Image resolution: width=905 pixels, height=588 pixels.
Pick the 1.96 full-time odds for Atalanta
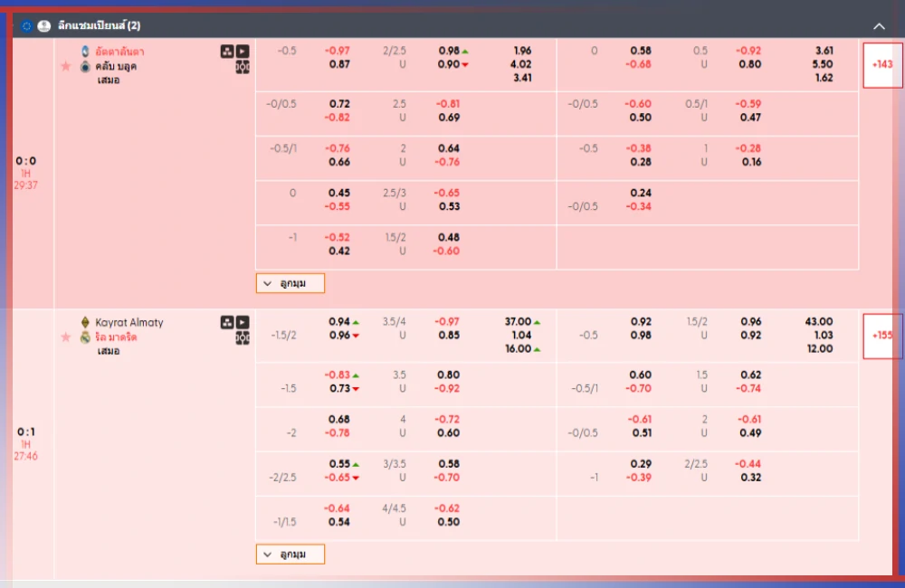[521, 51]
